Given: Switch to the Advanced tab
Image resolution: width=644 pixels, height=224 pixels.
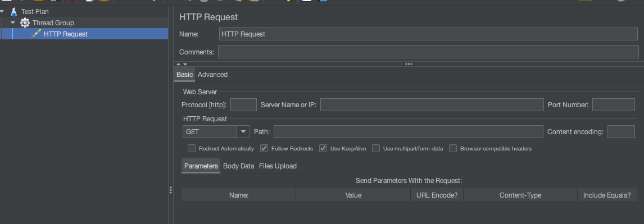Looking at the screenshot, I should coord(212,75).
